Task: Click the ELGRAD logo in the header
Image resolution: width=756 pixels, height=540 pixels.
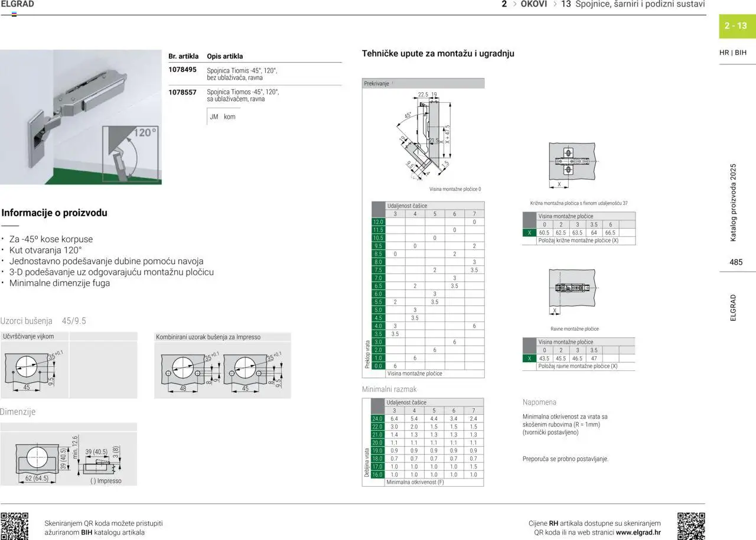Action: click(18, 5)
